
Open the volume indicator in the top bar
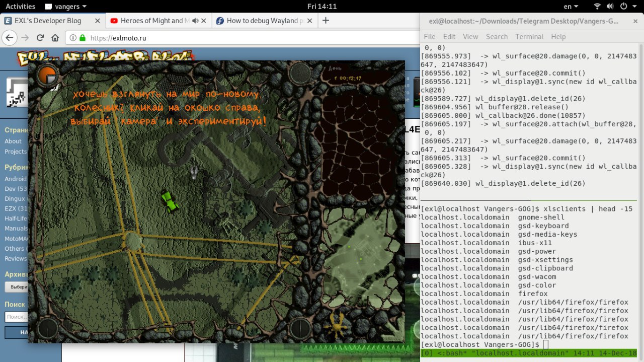[x=611, y=7]
